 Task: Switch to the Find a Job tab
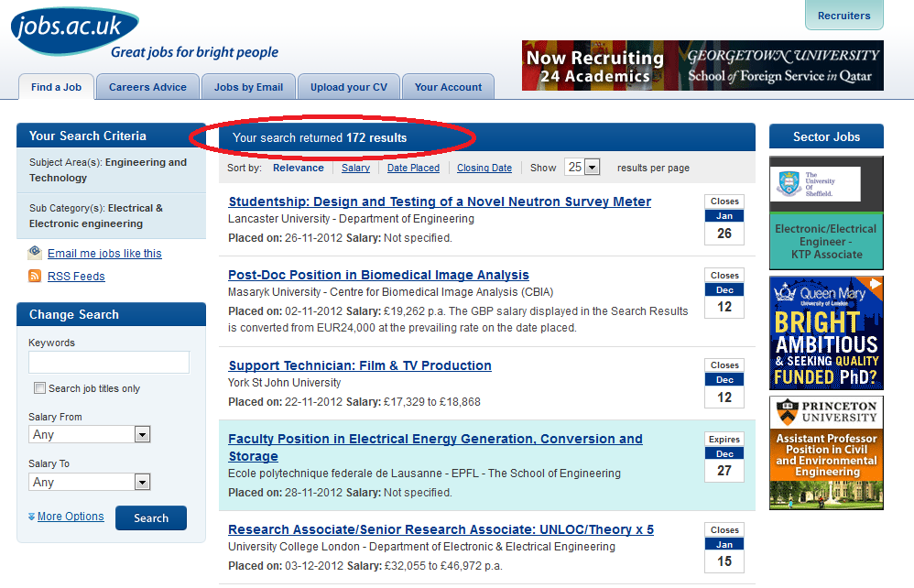[56, 87]
